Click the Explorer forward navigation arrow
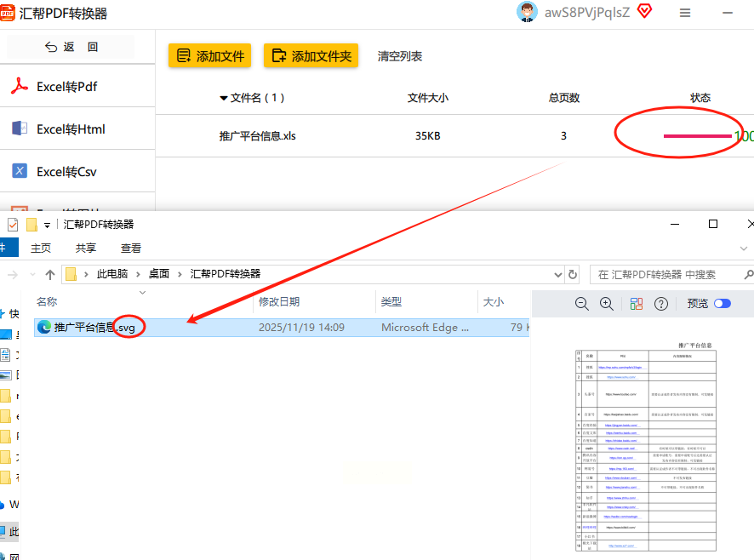The image size is (754, 560). tap(13, 275)
